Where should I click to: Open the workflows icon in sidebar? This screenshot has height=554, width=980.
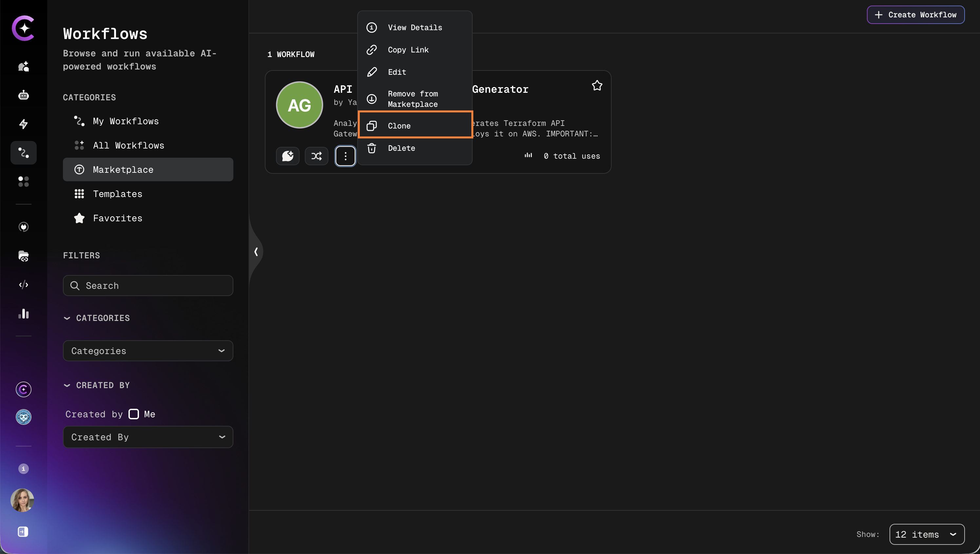[x=24, y=152]
